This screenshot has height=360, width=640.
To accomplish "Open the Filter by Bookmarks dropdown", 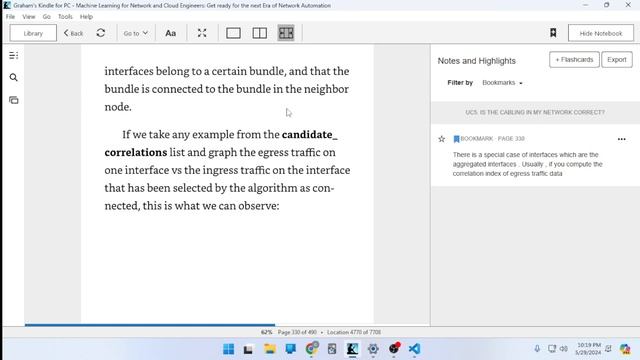I will (x=502, y=82).
